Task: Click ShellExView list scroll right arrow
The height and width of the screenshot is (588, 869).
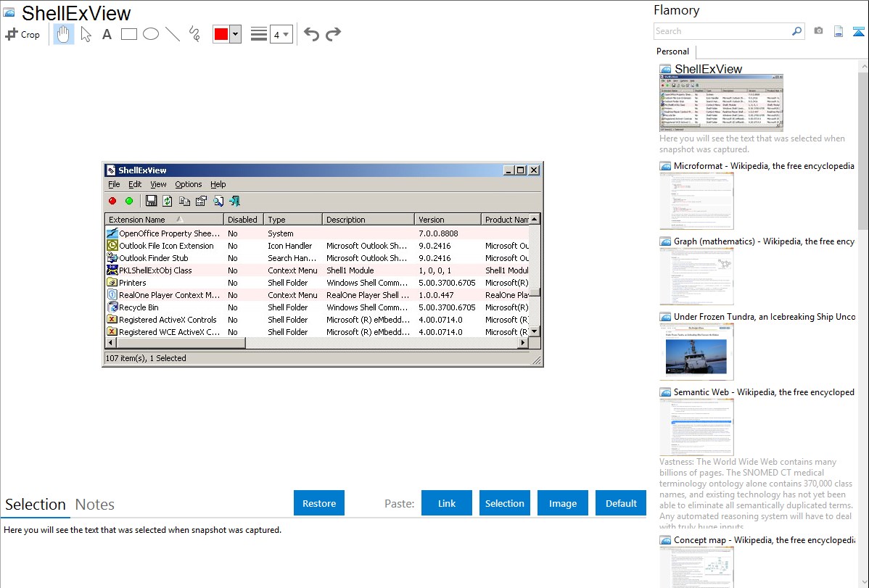Action: click(x=522, y=343)
